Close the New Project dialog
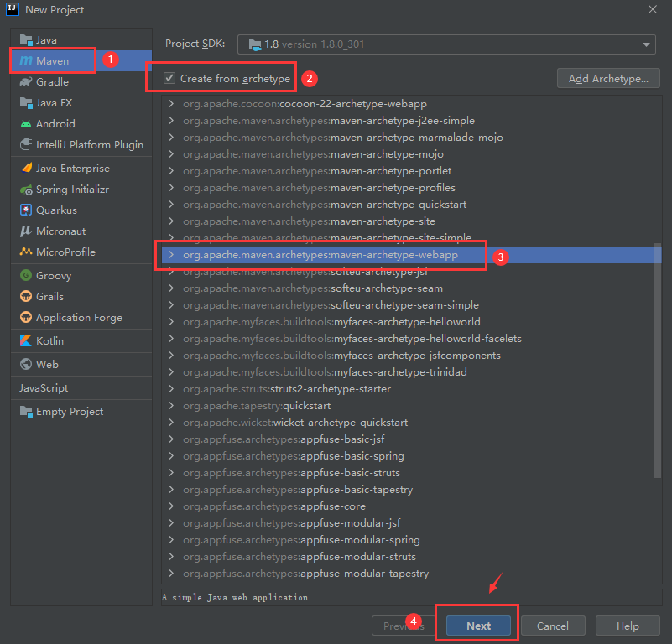 click(x=653, y=9)
